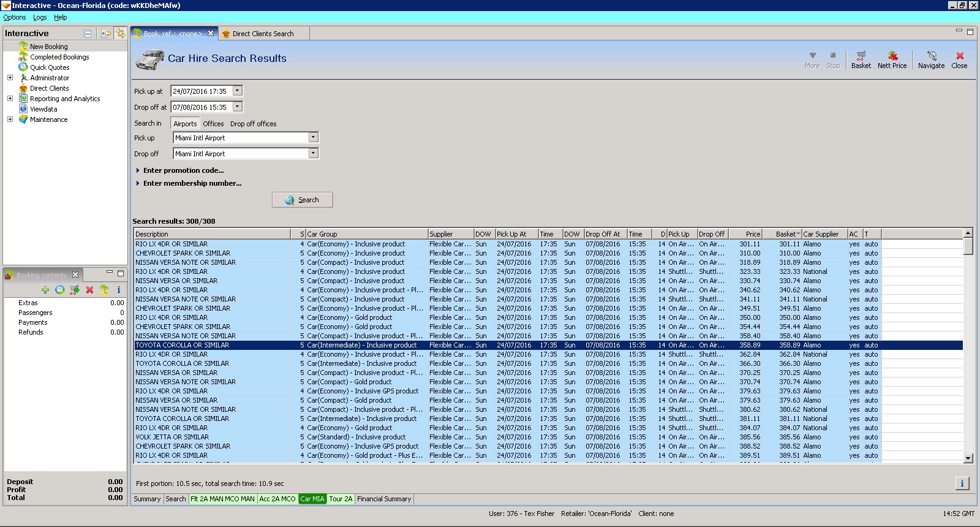The width and height of the screenshot is (980, 527).
Task: Open the Drop off airport dropdown
Action: (x=314, y=153)
